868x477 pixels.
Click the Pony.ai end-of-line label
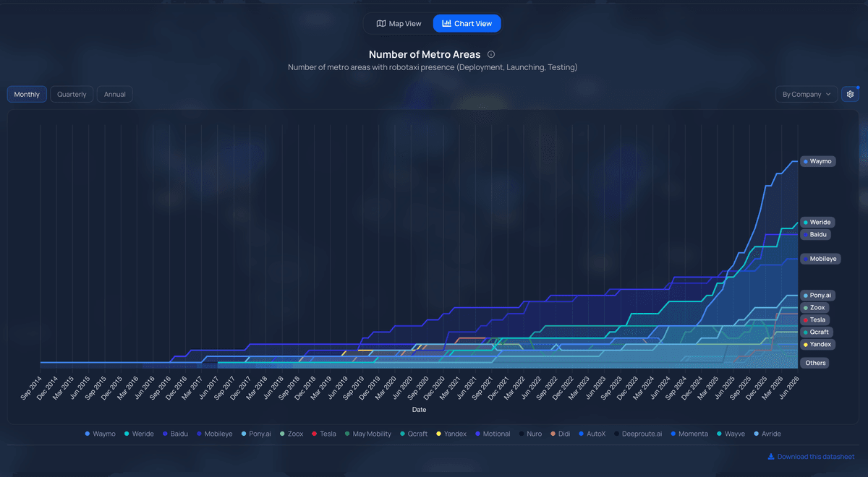[x=818, y=296]
